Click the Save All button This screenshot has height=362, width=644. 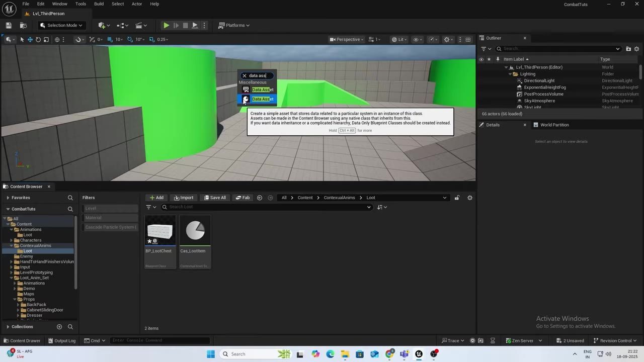[x=215, y=198]
